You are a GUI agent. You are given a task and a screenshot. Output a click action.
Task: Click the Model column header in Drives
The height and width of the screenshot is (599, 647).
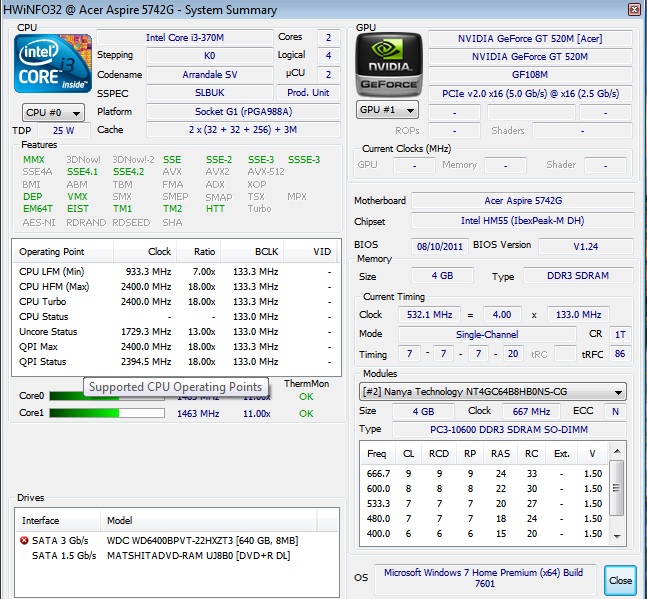[x=209, y=521]
